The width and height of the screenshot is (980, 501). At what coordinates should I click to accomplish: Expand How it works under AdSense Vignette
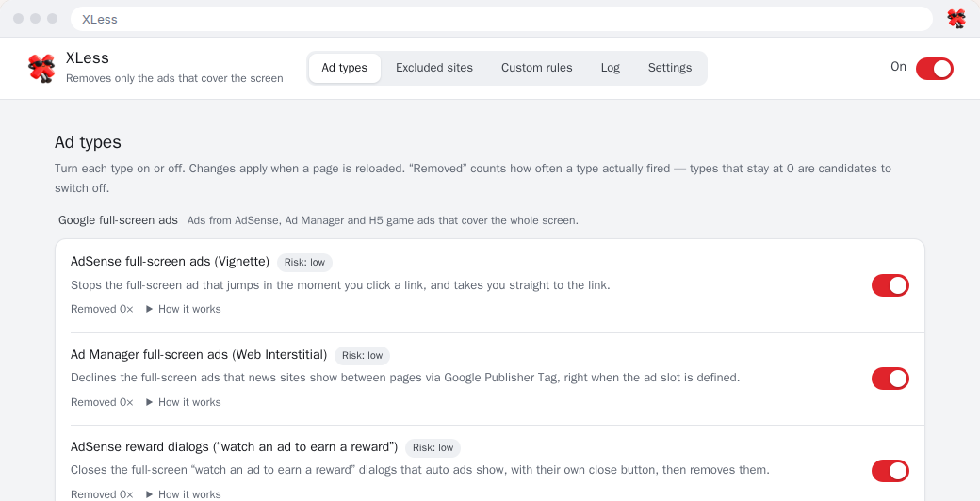pos(183,309)
